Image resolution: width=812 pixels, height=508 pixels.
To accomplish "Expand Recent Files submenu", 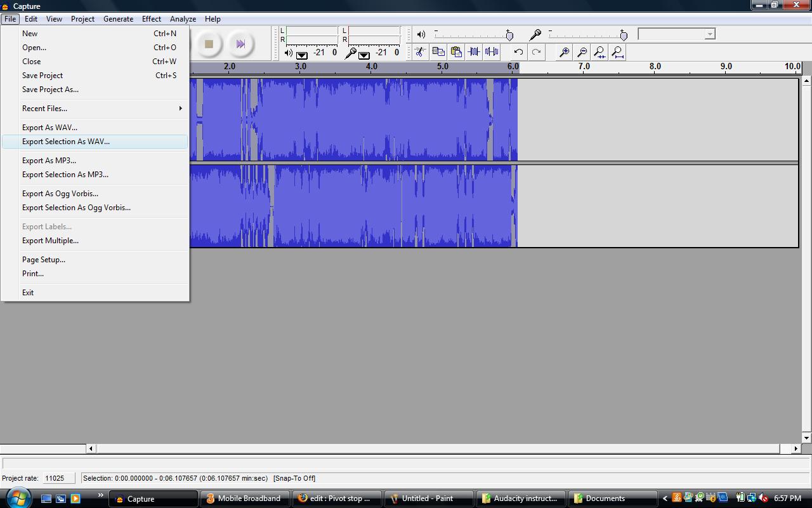I will (95, 109).
